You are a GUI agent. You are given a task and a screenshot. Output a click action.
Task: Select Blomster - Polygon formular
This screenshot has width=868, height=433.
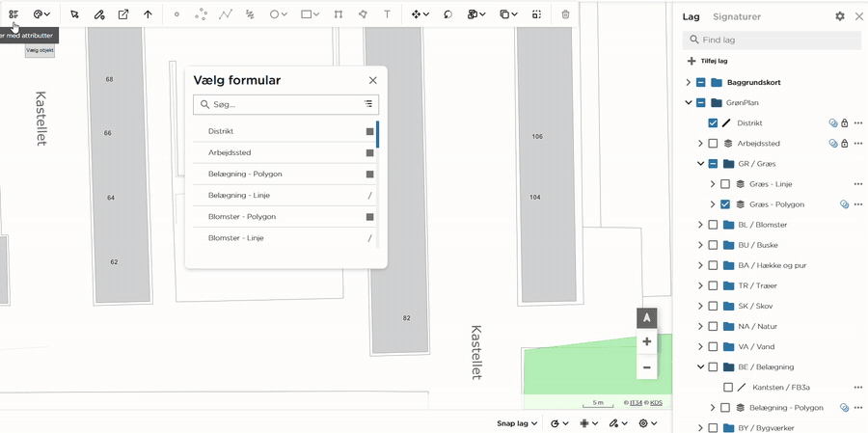click(285, 216)
